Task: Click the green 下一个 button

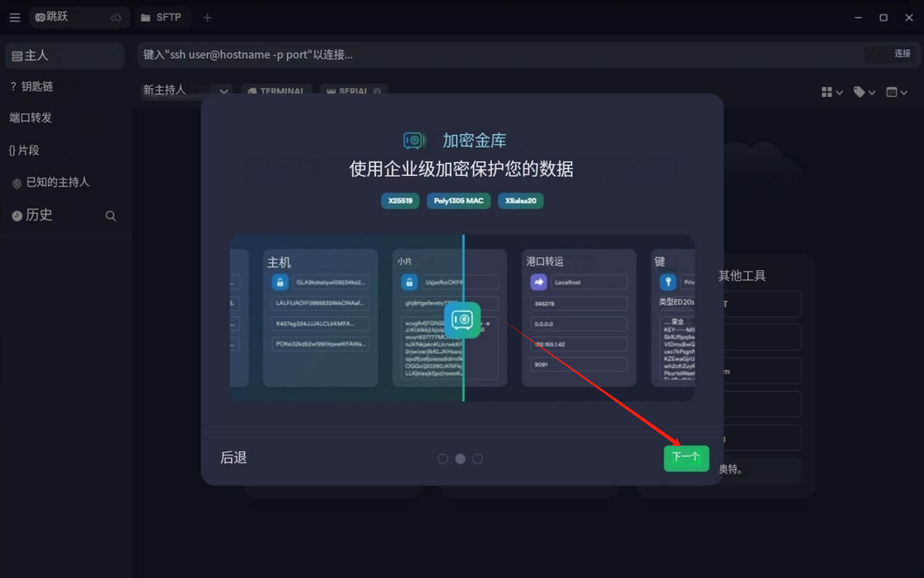Action: coord(686,458)
